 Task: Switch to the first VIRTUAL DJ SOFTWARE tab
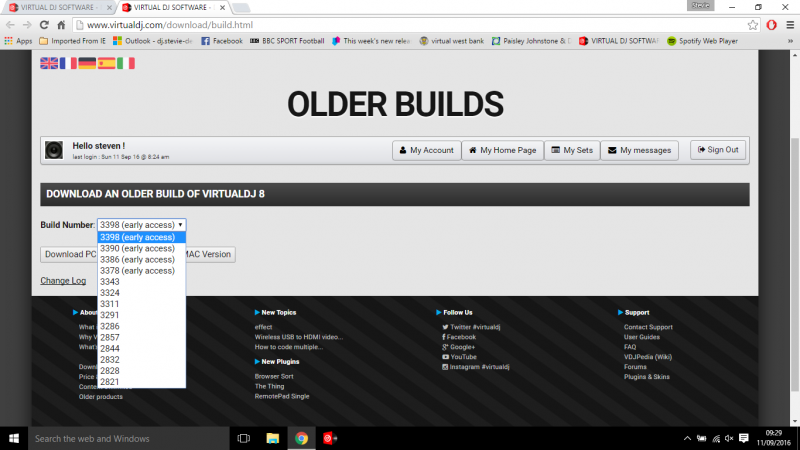pyautogui.click(x=59, y=8)
